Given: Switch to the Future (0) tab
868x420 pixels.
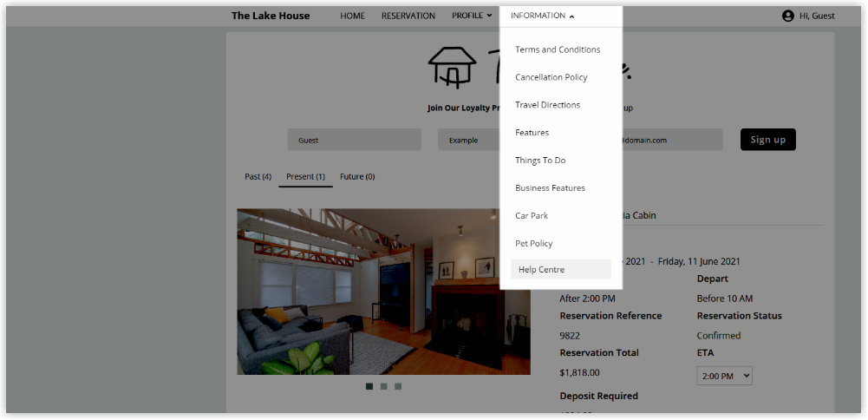Looking at the screenshot, I should pos(357,177).
